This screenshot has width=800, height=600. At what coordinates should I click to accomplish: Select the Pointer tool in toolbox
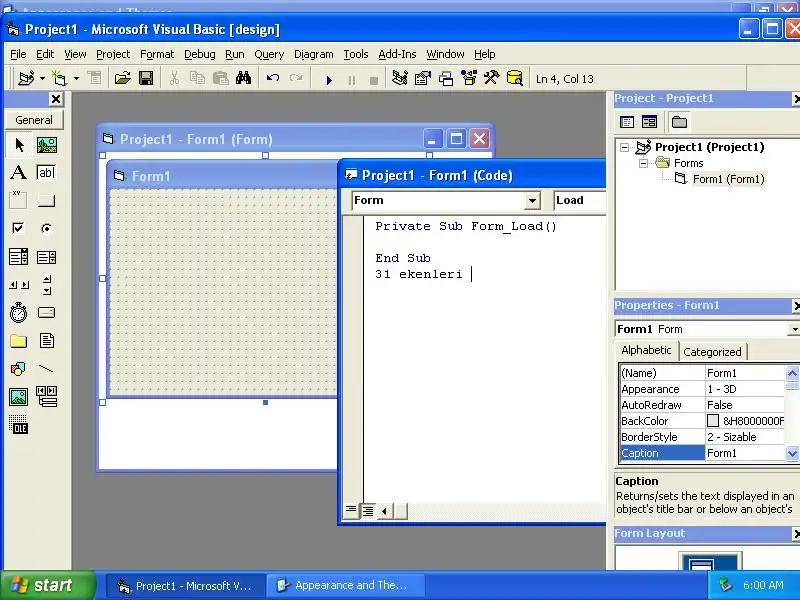pyautogui.click(x=19, y=145)
